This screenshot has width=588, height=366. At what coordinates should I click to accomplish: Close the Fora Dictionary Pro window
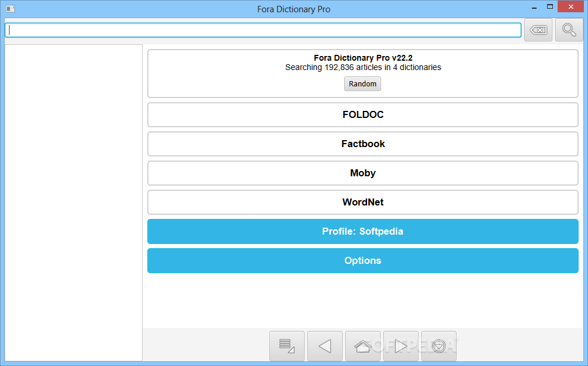pyautogui.click(x=570, y=7)
